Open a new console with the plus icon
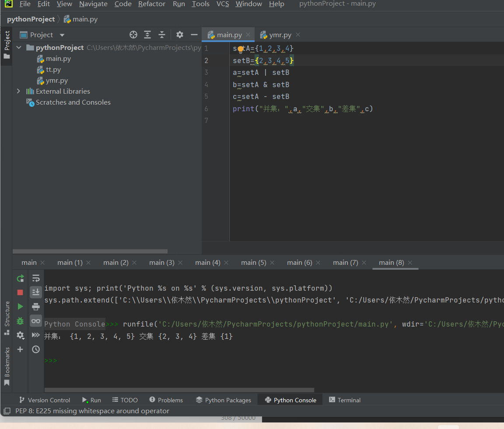Image resolution: width=504 pixels, height=429 pixels. (20, 349)
